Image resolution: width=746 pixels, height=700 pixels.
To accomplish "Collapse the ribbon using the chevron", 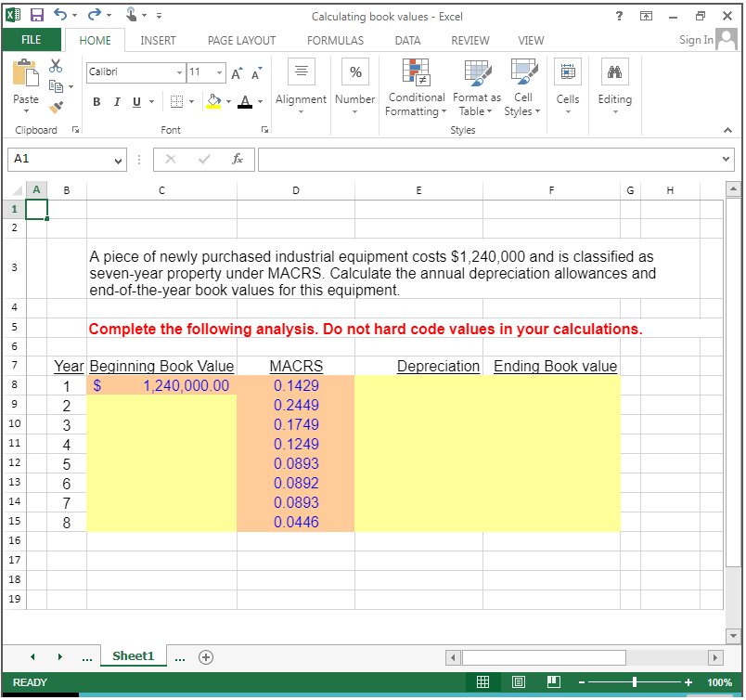I will [x=727, y=130].
